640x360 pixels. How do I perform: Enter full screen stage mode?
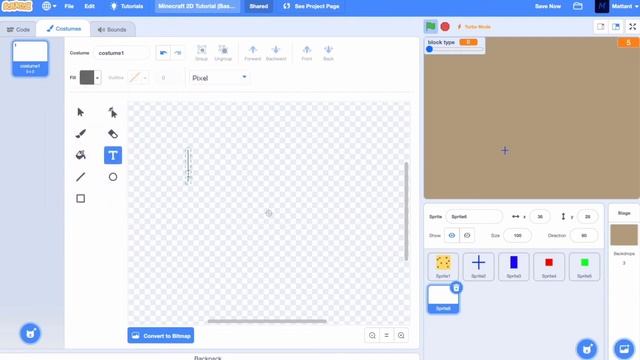(x=632, y=27)
